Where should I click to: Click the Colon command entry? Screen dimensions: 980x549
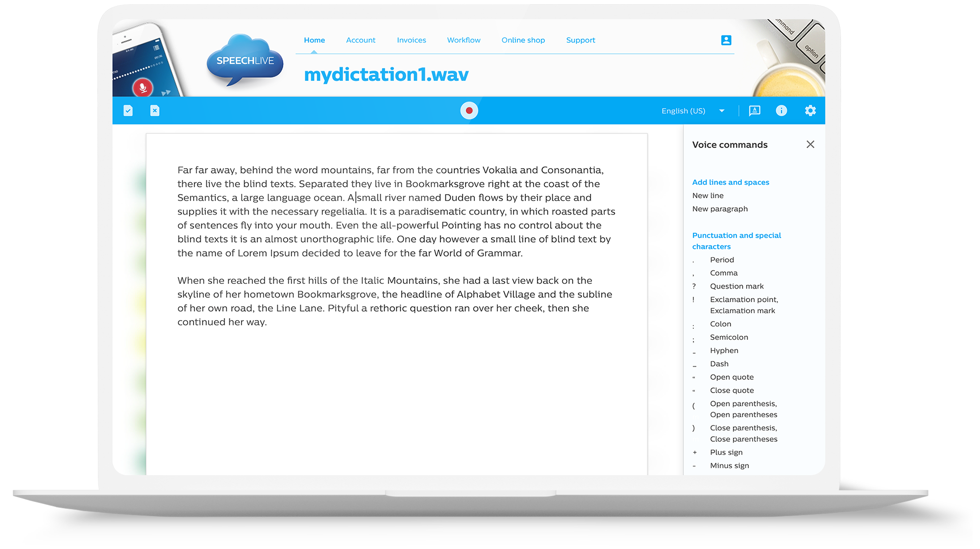click(720, 324)
